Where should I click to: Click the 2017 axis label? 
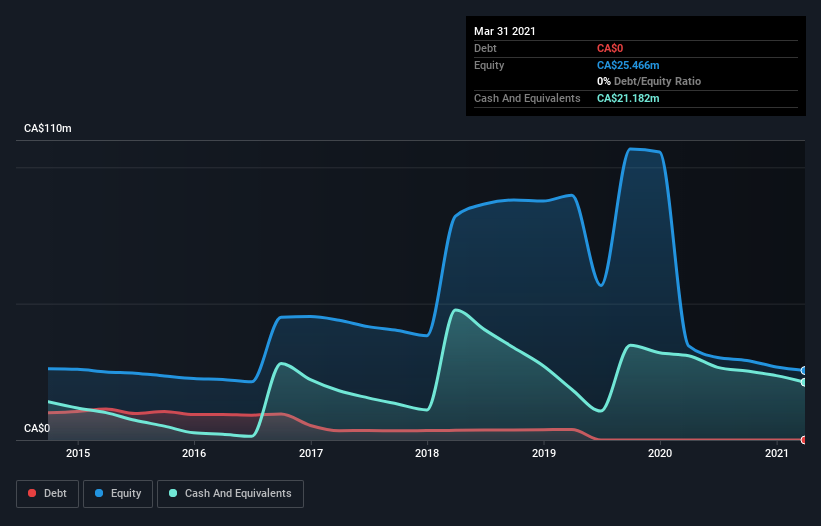click(x=311, y=453)
